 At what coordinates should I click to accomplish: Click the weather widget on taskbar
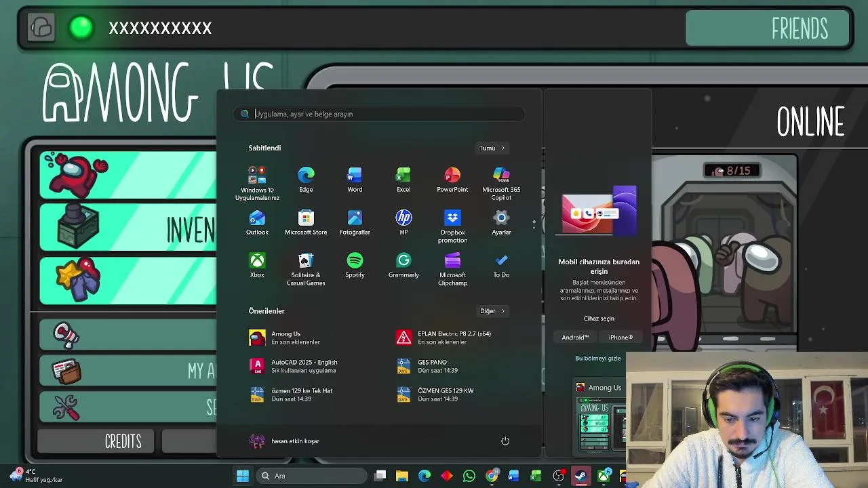35,476
